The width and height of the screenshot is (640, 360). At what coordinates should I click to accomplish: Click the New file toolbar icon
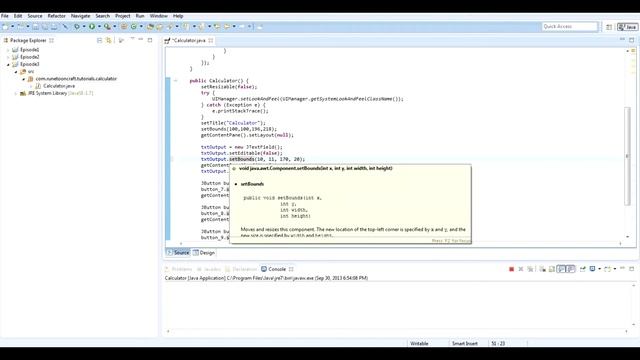pyautogui.click(x=5, y=27)
